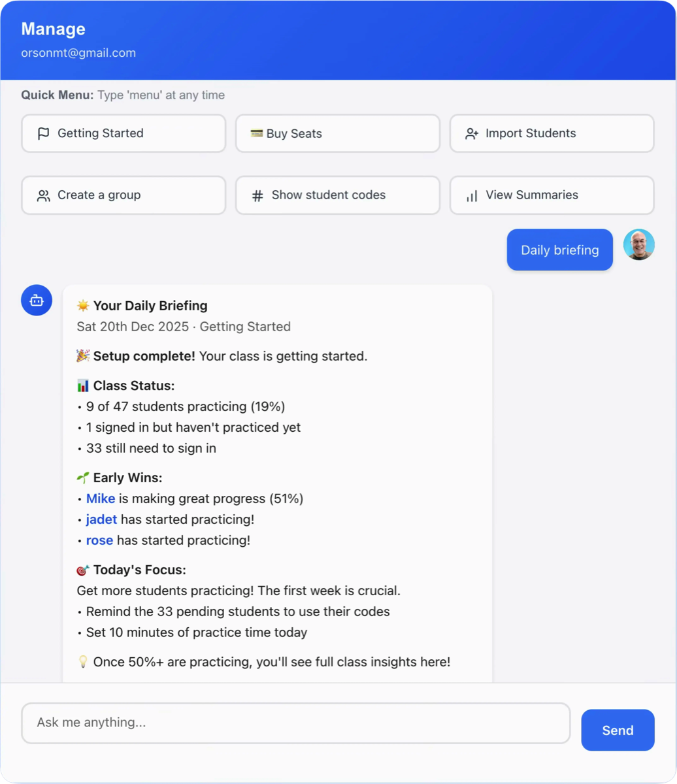Follow the Mike student link

pyautogui.click(x=101, y=498)
